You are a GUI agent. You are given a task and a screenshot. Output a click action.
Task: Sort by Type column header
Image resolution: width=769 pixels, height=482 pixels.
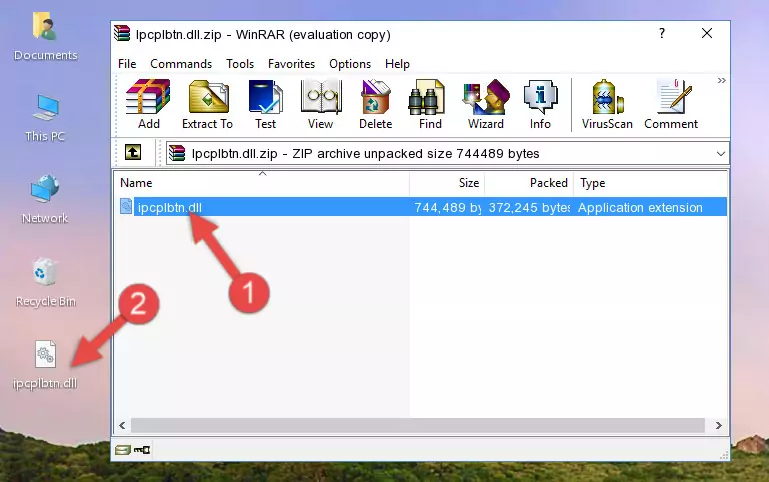click(x=650, y=183)
